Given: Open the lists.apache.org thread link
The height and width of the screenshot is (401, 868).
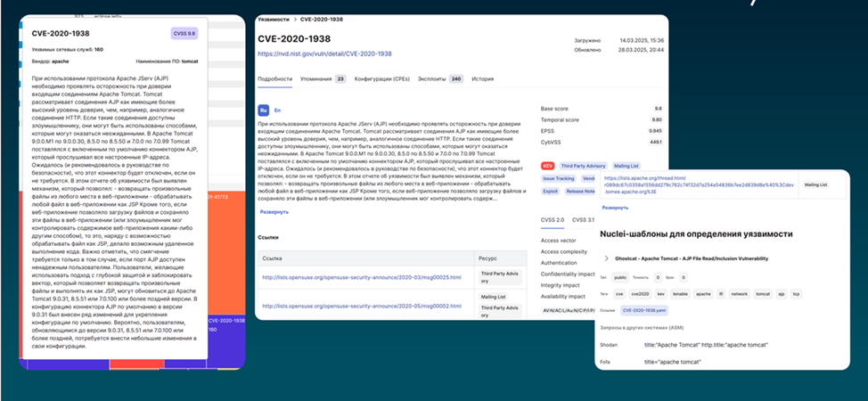Looking at the screenshot, I should pos(700,184).
